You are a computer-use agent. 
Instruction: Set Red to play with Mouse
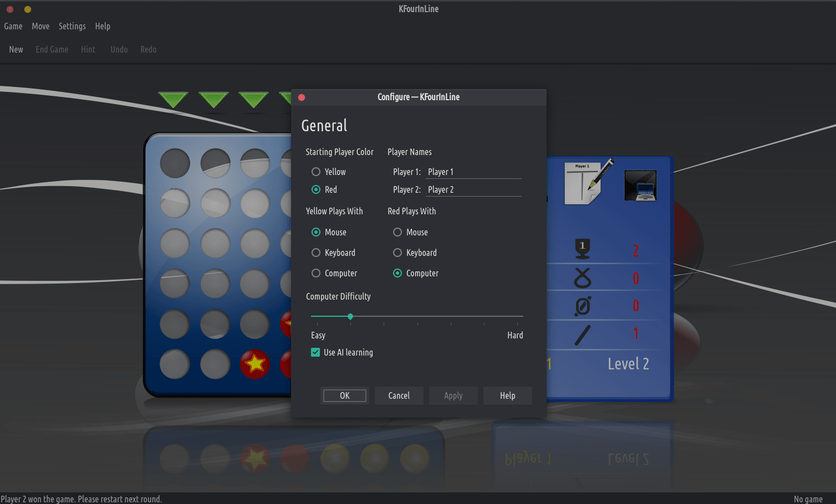[x=397, y=232]
